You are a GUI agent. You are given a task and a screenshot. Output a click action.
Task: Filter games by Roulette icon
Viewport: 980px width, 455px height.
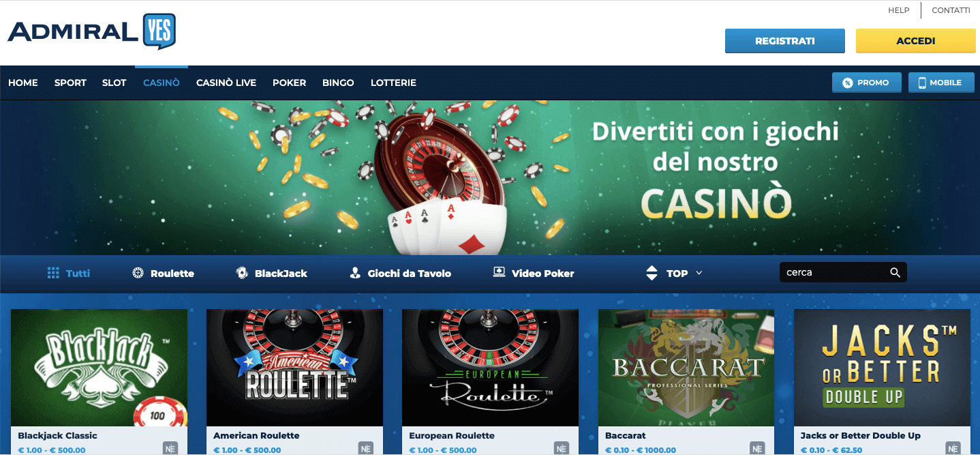tap(138, 273)
